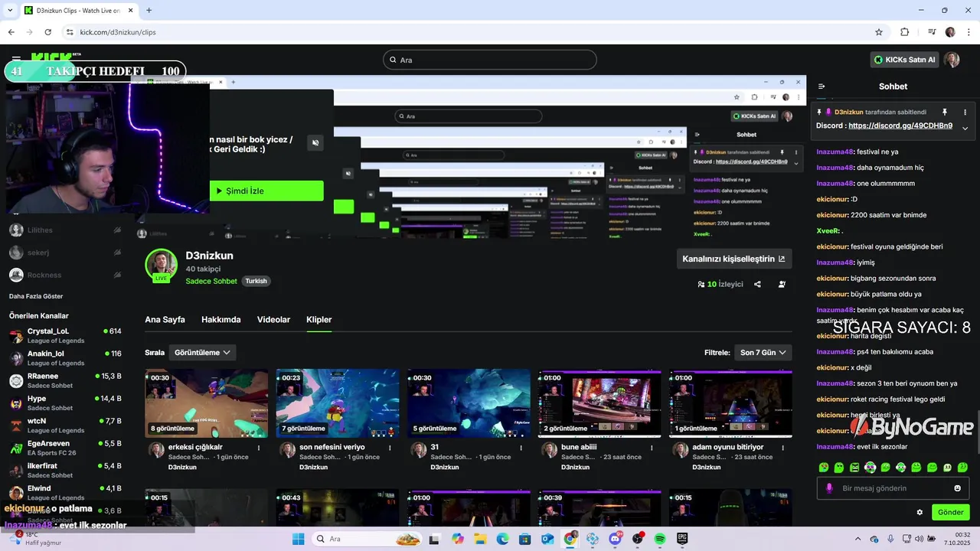The image size is (980, 551).
Task: Open EgeArseven recommended channel
Action: (x=65, y=448)
